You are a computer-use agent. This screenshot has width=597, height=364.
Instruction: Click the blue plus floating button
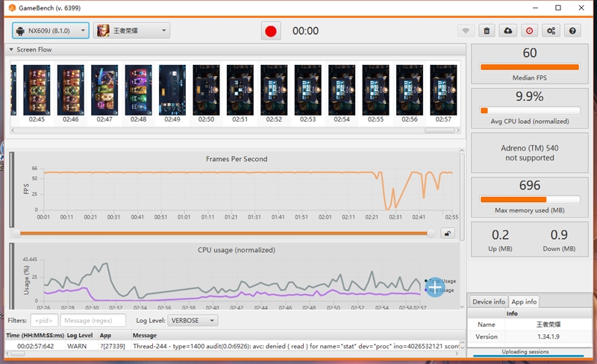coord(436,287)
